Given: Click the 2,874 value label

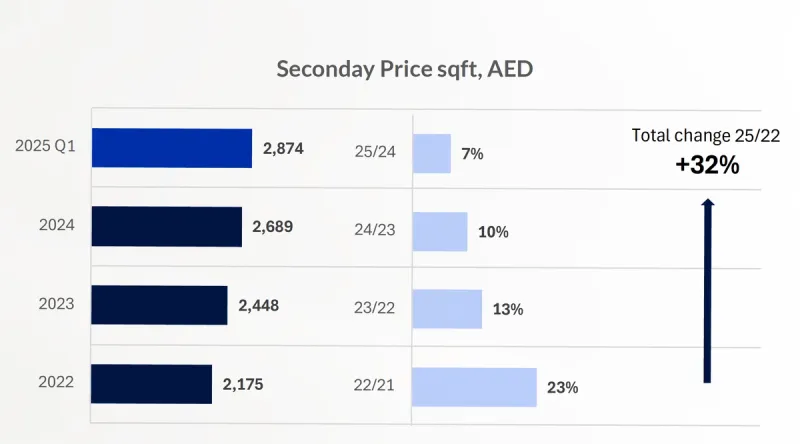Looking at the screenshot, I should (x=283, y=148).
